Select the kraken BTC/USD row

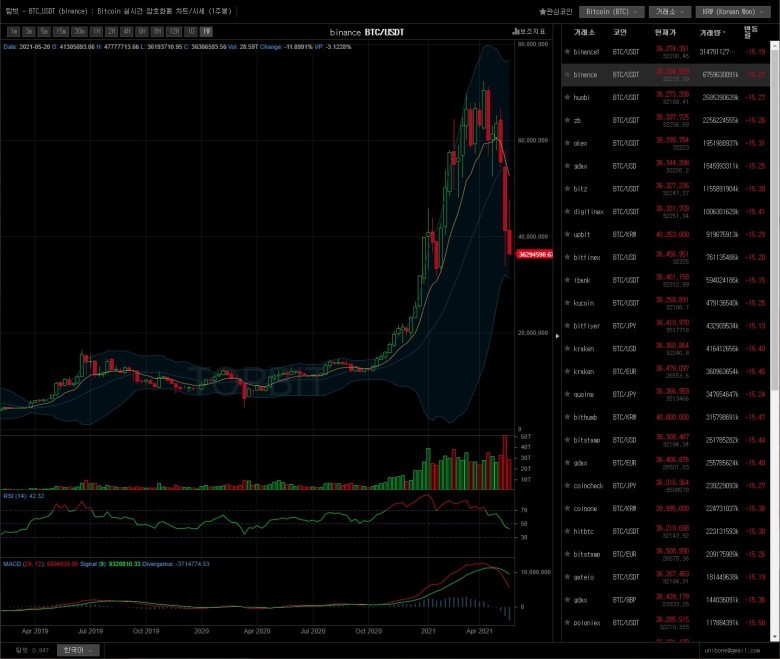point(666,349)
